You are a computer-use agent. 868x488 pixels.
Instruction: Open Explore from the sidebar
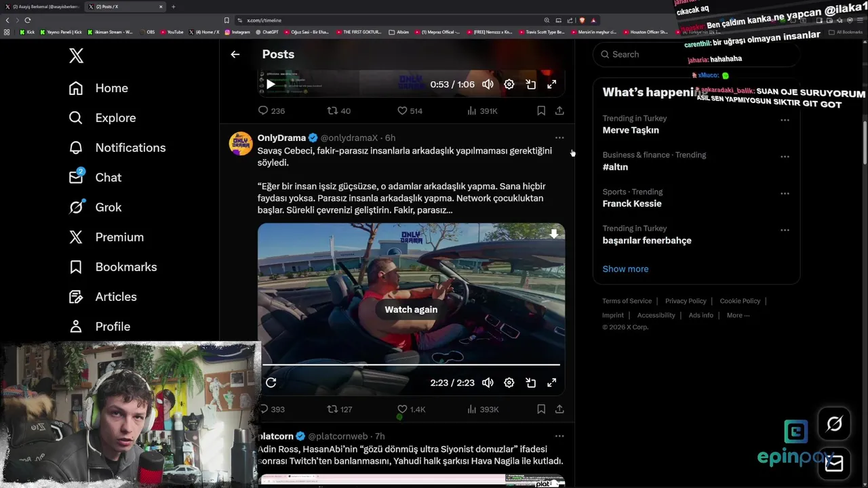coord(102,118)
